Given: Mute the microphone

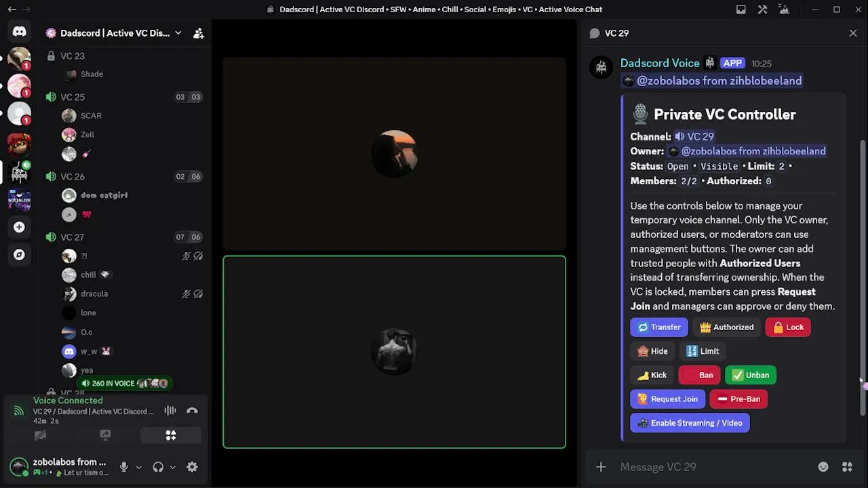Looking at the screenshot, I should point(123,467).
